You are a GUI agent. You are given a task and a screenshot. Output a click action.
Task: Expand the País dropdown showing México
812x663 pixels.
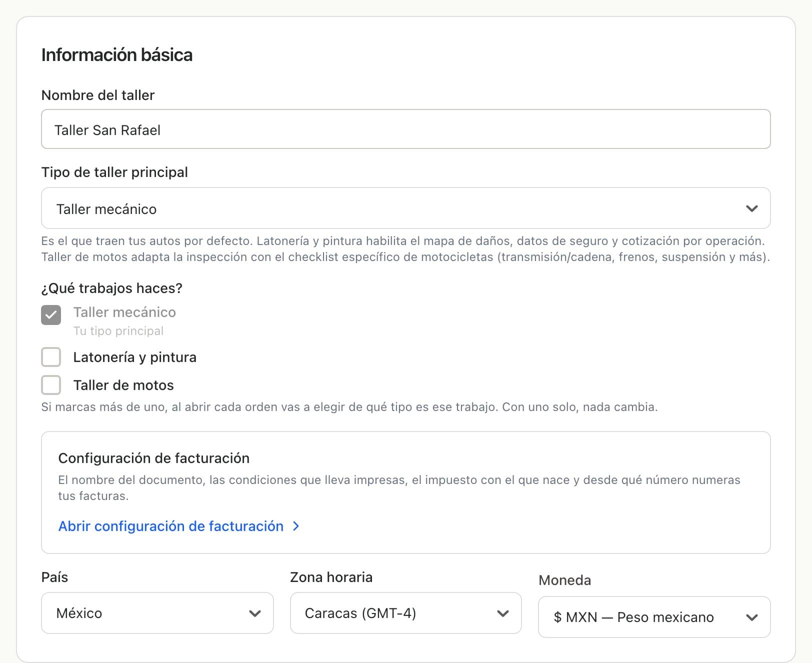(x=157, y=613)
